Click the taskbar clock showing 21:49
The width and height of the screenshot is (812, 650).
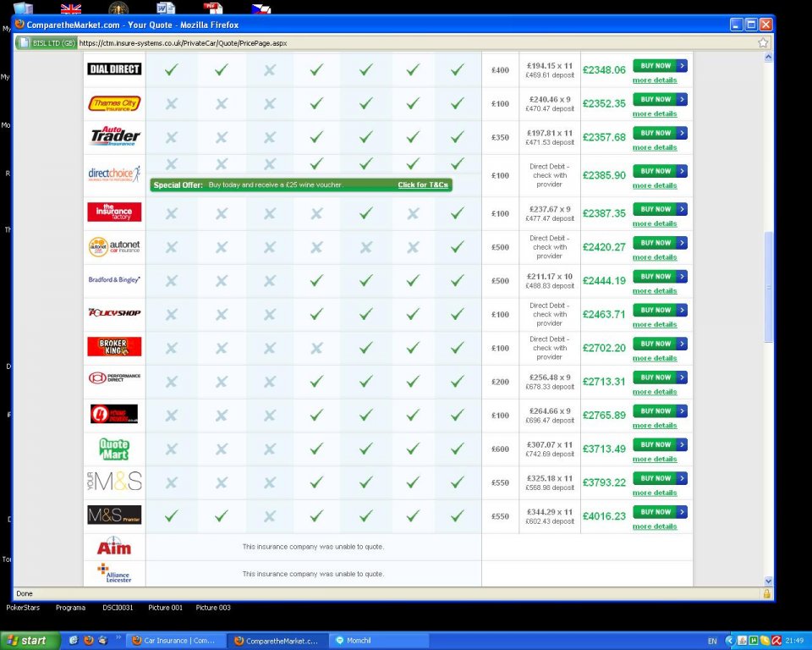coord(794,641)
